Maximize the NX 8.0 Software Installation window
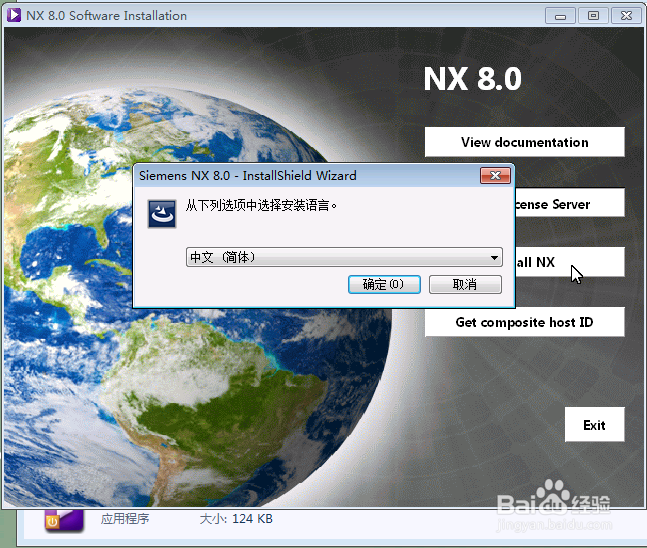The image size is (647, 548). (x=593, y=16)
